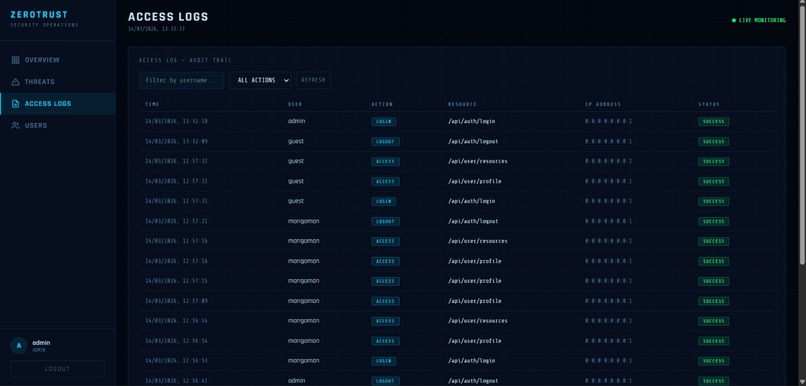Select the Threats warning triangle icon
The width and height of the screenshot is (806, 386).
pos(15,82)
